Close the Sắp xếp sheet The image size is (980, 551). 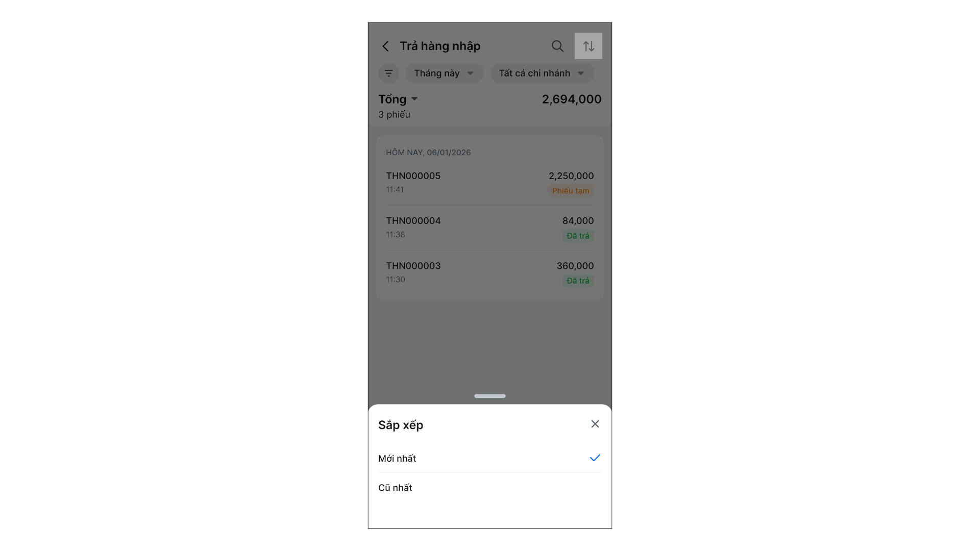595,424
